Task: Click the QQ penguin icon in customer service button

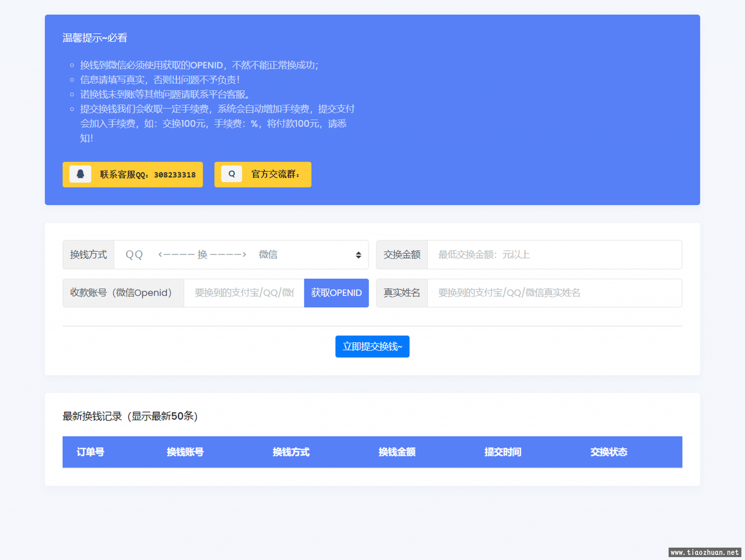Action: tap(80, 174)
